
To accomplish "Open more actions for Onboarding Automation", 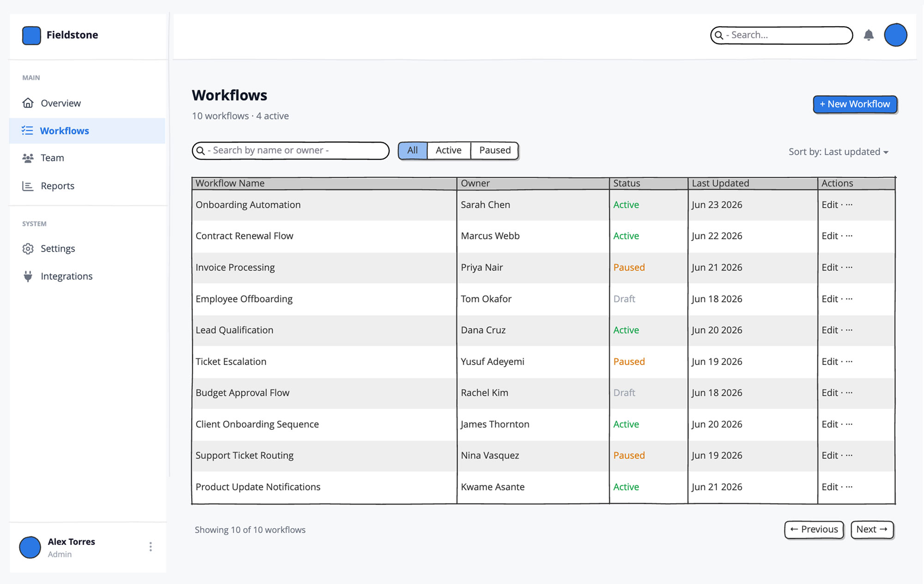I will [x=849, y=205].
